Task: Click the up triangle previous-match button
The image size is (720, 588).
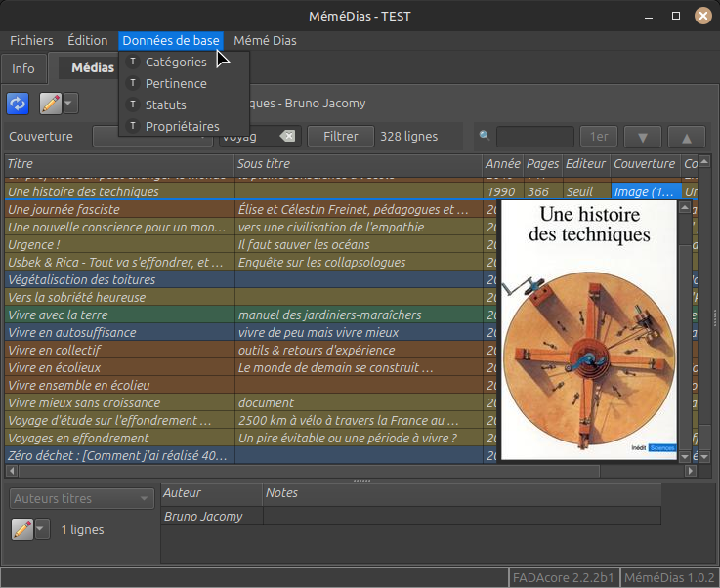Action: pyautogui.click(x=687, y=137)
